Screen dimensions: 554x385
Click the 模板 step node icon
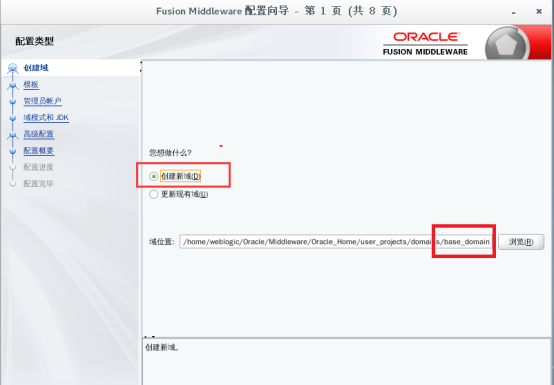[13, 85]
